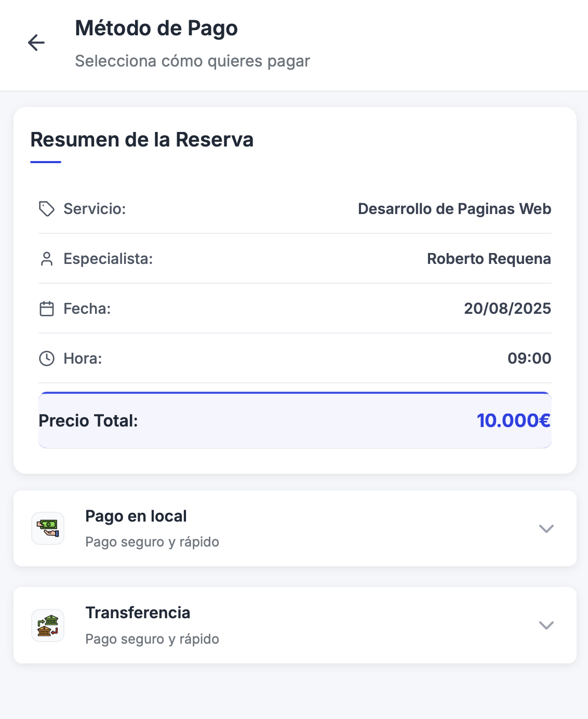Screen dimensions: 588x719
Task: Click the booking date 20/08/2025
Action: (507, 309)
